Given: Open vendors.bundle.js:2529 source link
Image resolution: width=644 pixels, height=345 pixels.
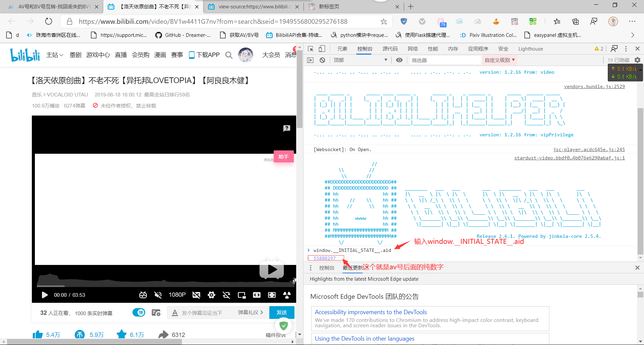Looking at the screenshot, I should point(594,86).
